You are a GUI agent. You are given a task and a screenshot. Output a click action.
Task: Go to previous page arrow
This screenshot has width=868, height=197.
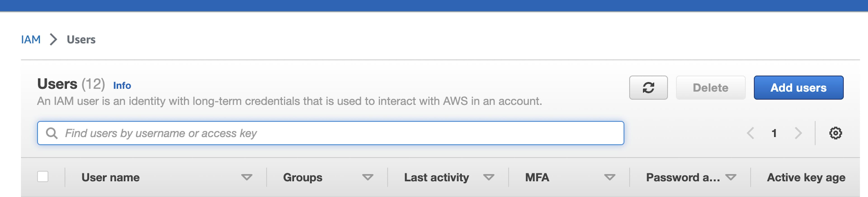click(750, 133)
